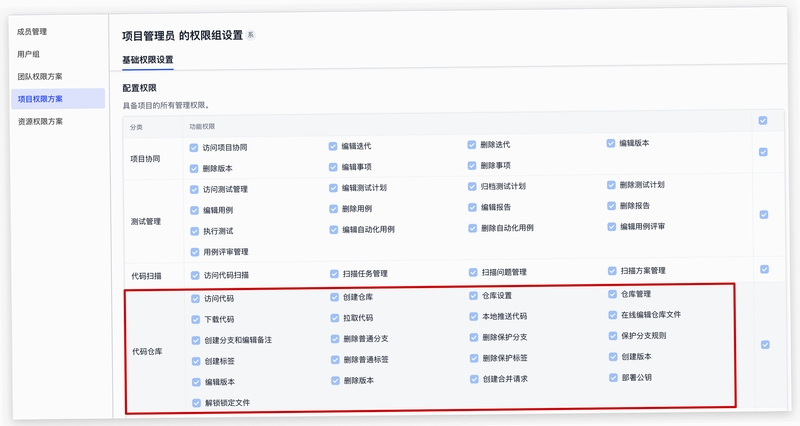Toggle the 归档测试计划 checkbox
This screenshot has width=800, height=426.
[472, 187]
